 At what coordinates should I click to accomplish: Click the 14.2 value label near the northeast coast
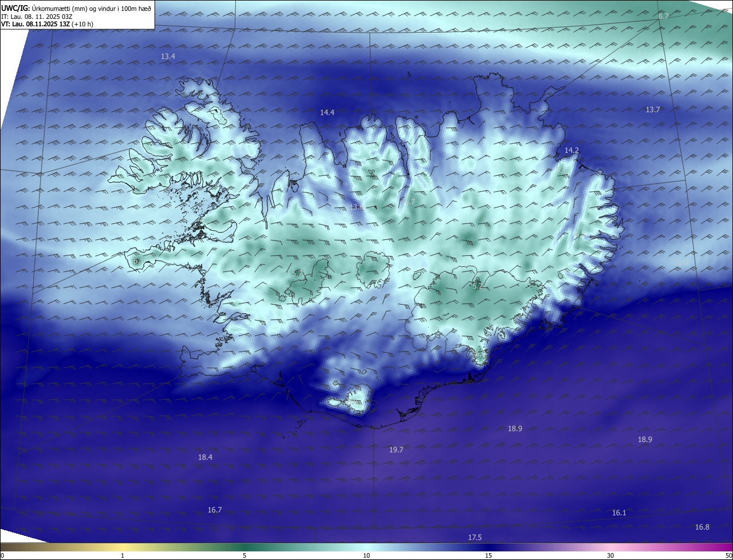point(572,150)
